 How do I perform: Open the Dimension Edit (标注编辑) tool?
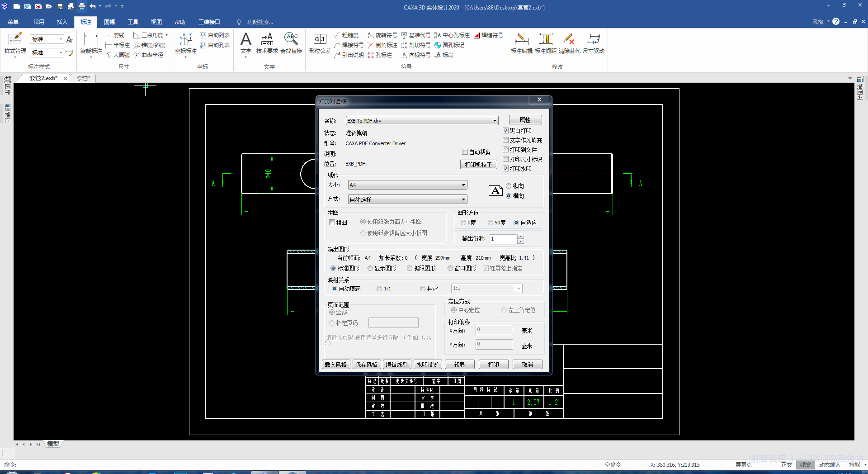521,43
